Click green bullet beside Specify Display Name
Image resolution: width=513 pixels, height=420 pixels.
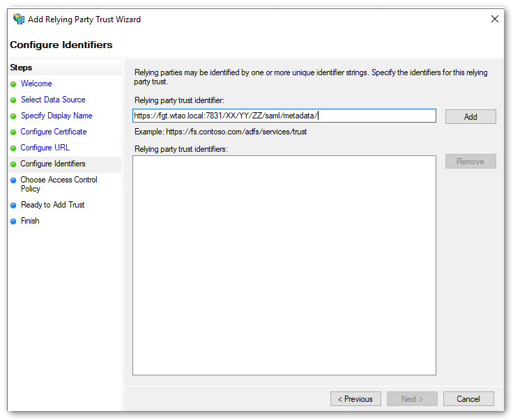point(13,116)
